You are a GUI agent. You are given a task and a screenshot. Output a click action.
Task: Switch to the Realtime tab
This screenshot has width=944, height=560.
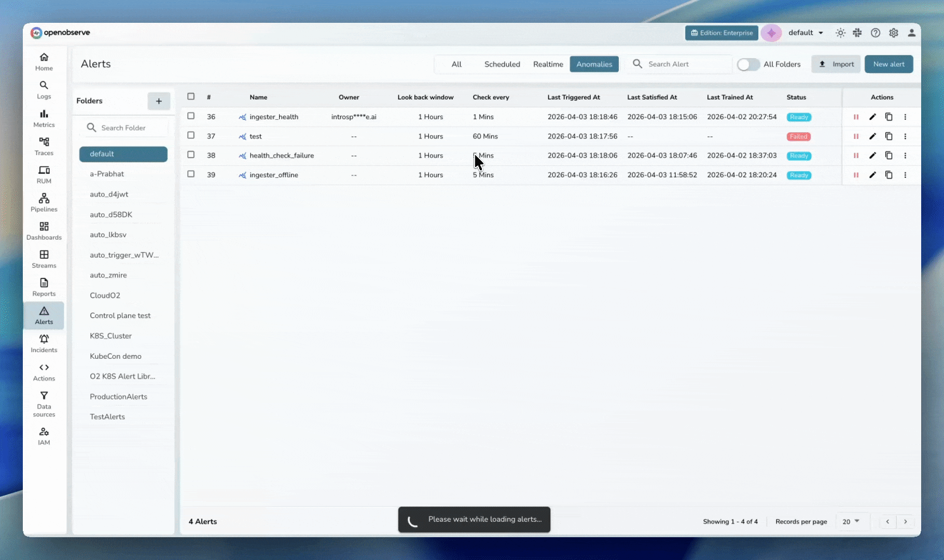click(x=548, y=64)
